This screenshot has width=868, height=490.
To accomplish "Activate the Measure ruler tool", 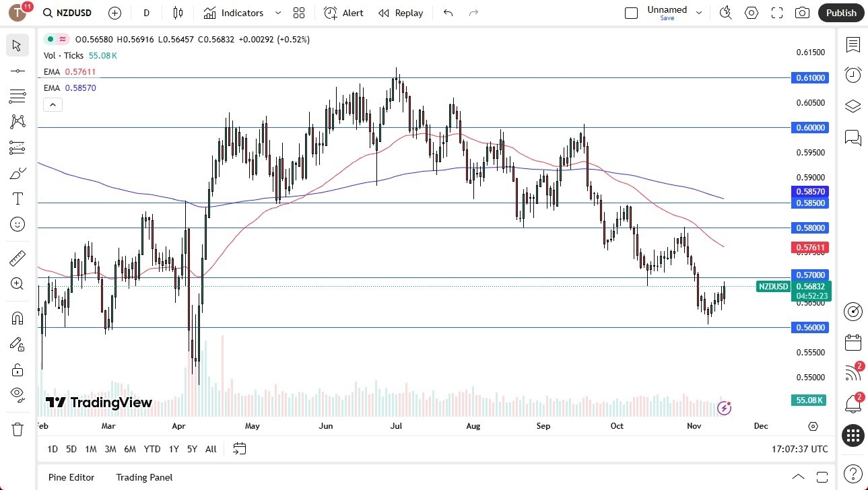I will (x=17, y=258).
